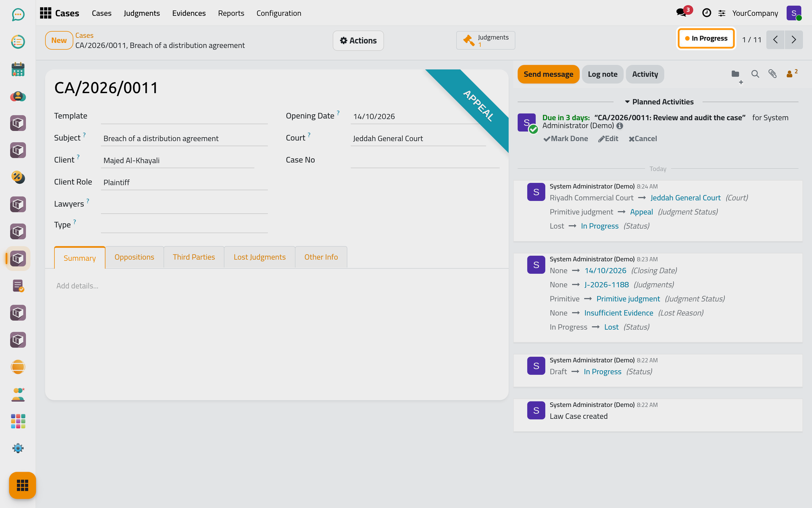Open the Reports menu

(x=231, y=13)
